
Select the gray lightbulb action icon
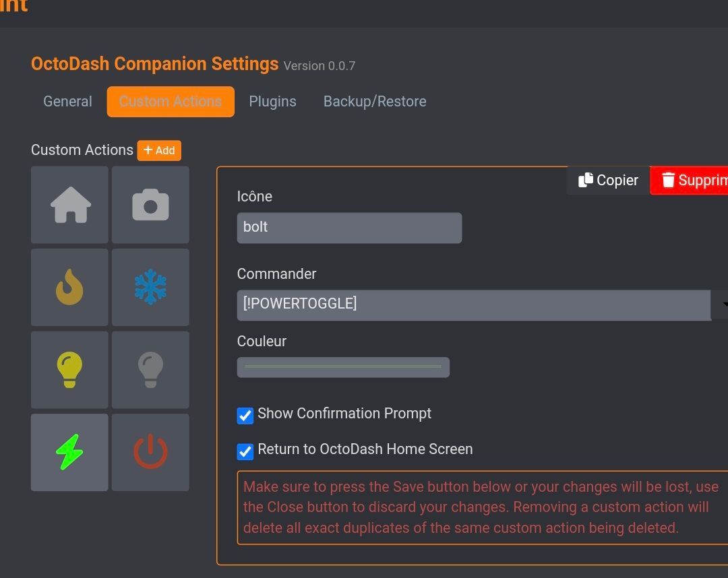coord(150,369)
